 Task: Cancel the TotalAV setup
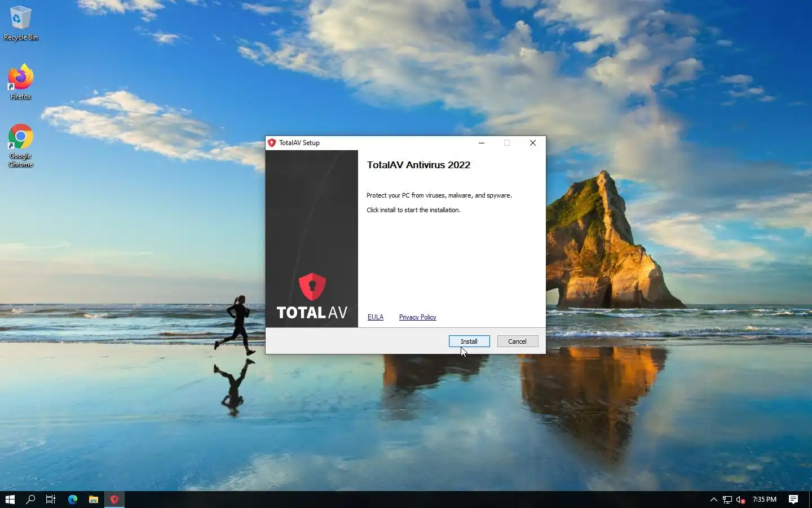[517, 341]
